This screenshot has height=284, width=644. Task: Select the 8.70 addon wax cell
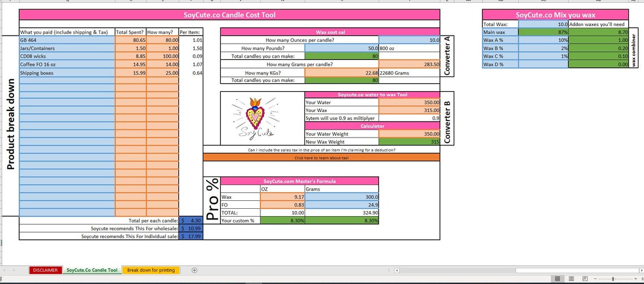[x=598, y=32]
